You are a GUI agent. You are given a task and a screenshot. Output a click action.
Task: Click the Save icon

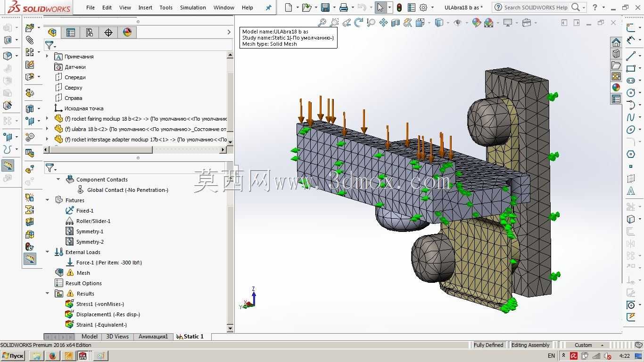(x=325, y=8)
